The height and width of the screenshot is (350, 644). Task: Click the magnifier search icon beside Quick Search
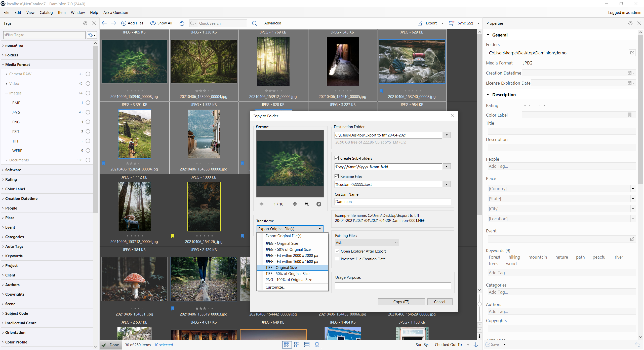pos(254,23)
